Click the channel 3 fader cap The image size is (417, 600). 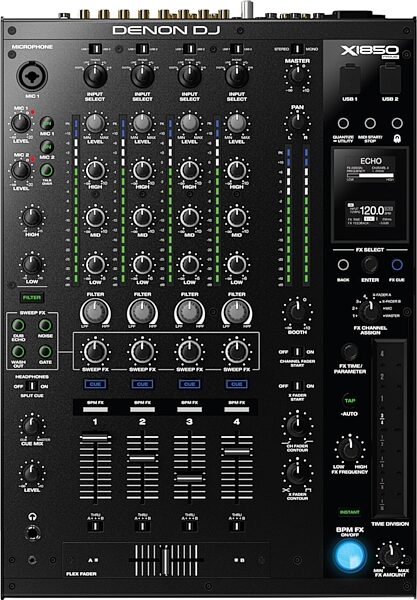[x=189, y=478]
